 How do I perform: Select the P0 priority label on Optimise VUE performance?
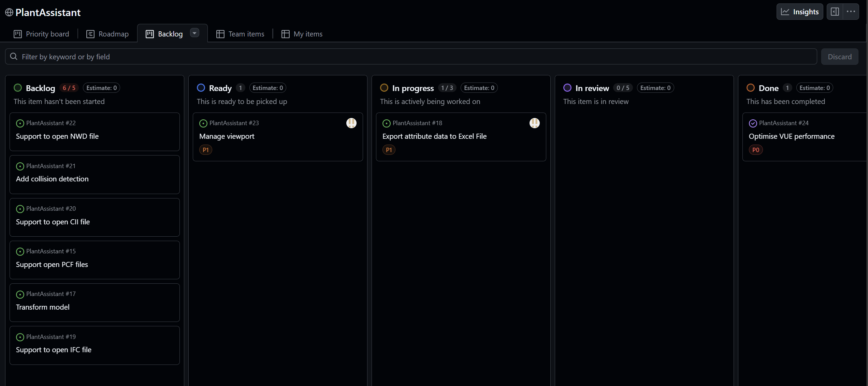756,150
